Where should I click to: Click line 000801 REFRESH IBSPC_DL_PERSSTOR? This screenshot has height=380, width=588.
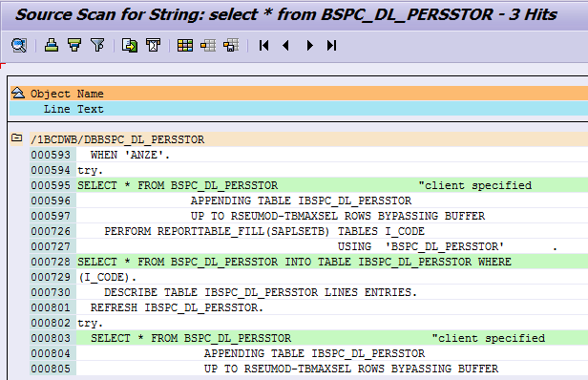(177, 307)
